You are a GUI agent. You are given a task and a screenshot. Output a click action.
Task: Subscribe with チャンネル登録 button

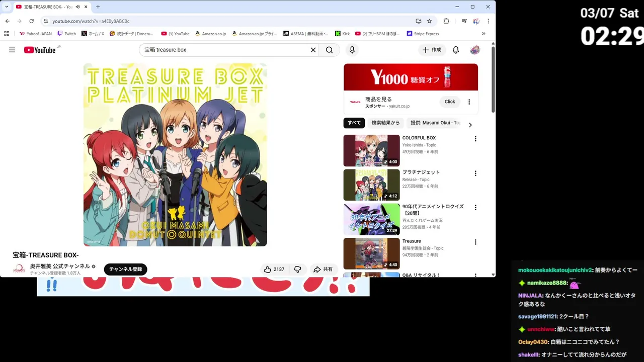(x=126, y=269)
